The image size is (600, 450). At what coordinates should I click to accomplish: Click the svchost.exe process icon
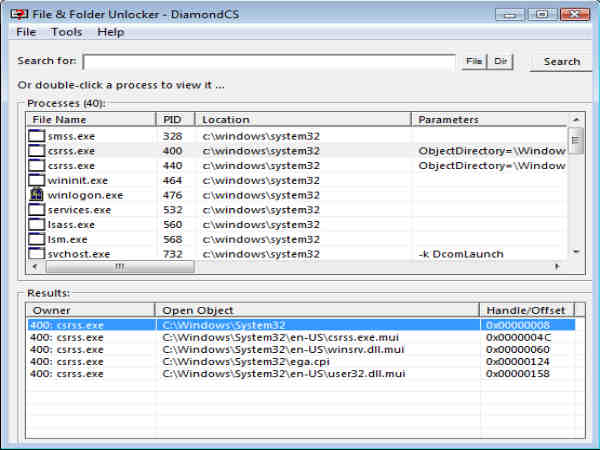37,255
